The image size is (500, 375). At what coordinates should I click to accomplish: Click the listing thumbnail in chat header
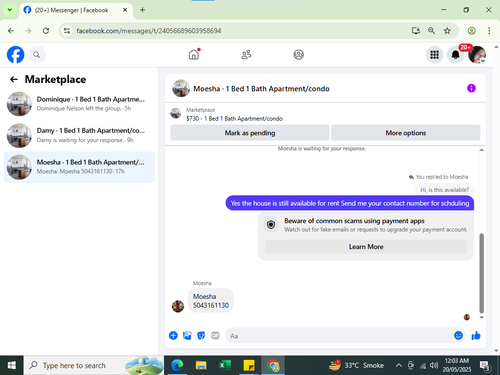(181, 88)
